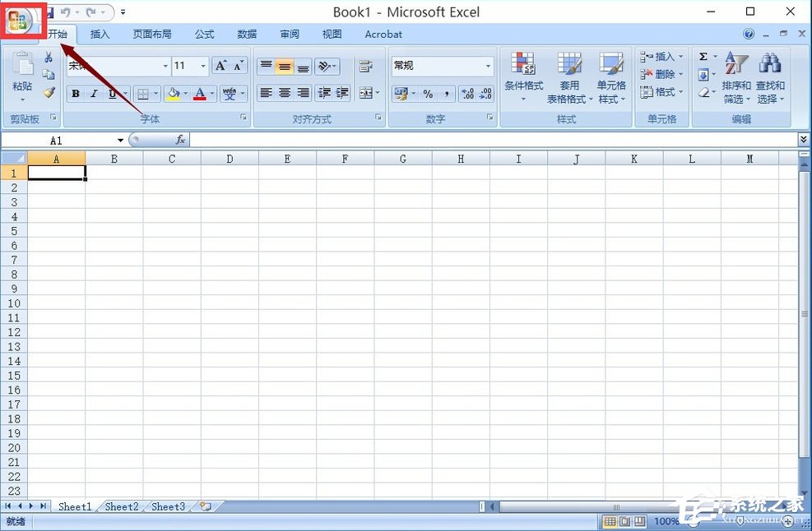Viewport: 812px width, 531px height.
Task: Click the AutoSum (Σ) icon
Action: pyautogui.click(x=702, y=57)
